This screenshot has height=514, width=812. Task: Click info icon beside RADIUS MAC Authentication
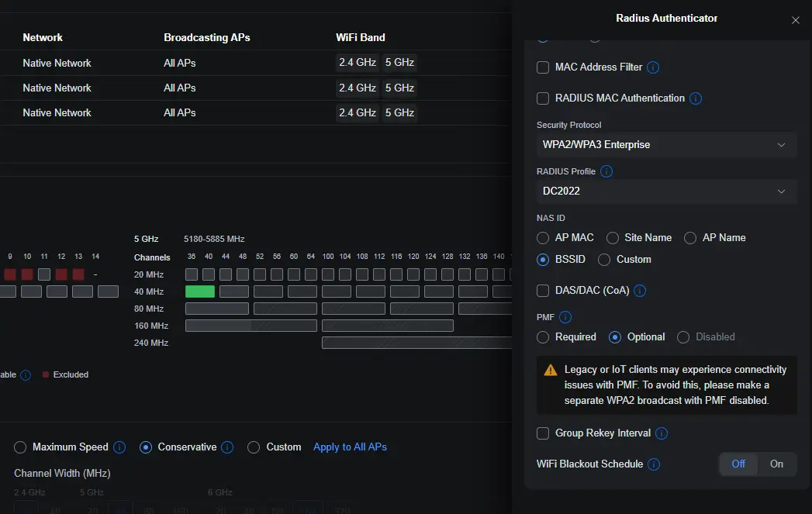coord(696,98)
